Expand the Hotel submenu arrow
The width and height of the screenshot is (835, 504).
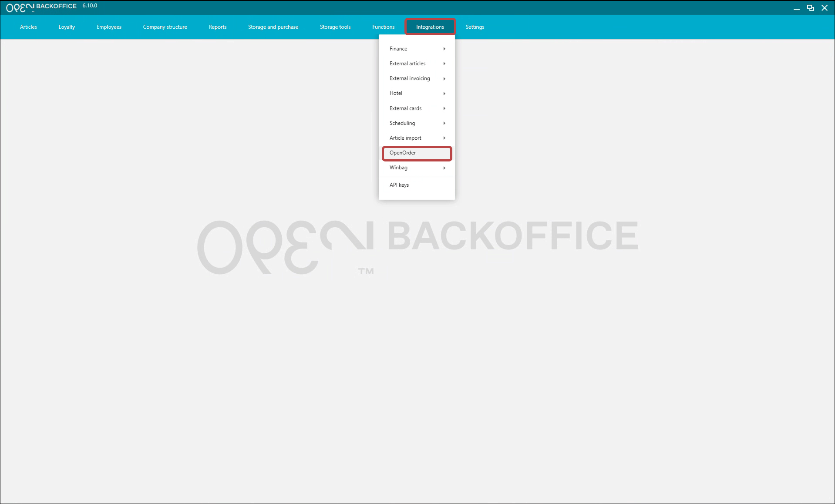(x=444, y=94)
